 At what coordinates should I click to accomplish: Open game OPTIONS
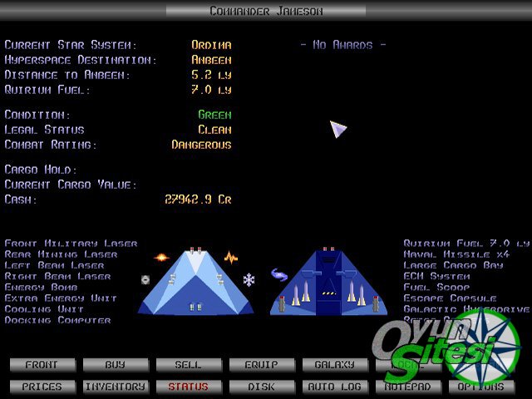(481, 387)
